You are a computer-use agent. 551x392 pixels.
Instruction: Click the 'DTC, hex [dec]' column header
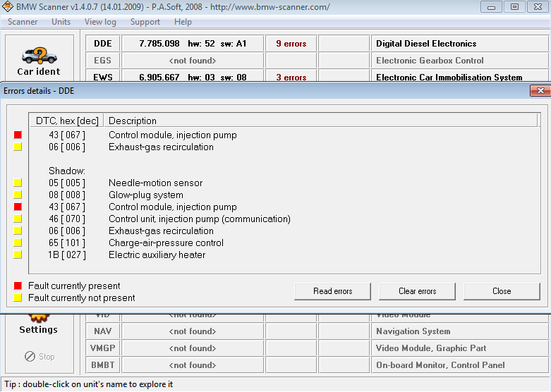tap(67, 121)
